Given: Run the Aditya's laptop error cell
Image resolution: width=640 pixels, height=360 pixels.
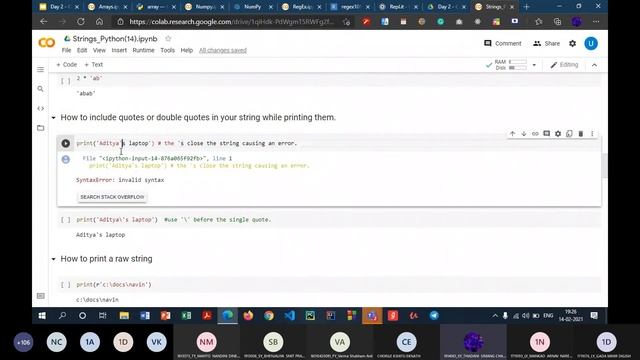Looking at the screenshot, I should click(66, 143).
